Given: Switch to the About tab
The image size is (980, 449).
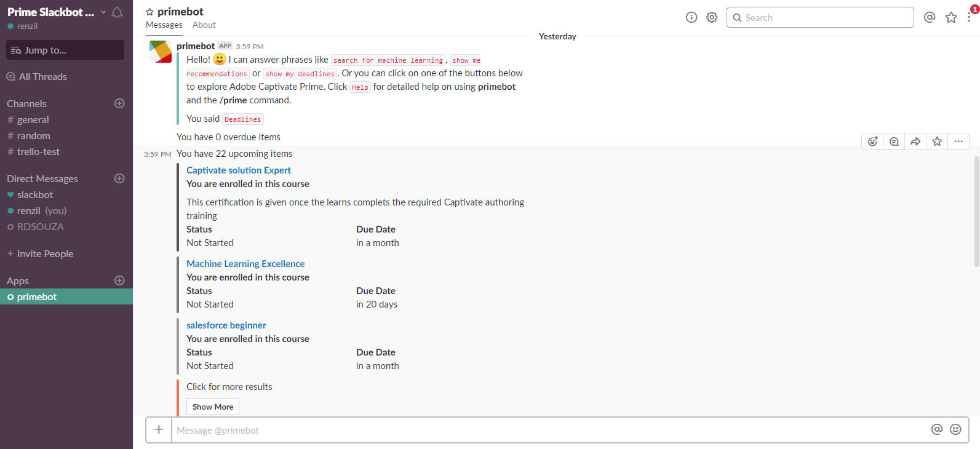Looking at the screenshot, I should pyautogui.click(x=204, y=25).
